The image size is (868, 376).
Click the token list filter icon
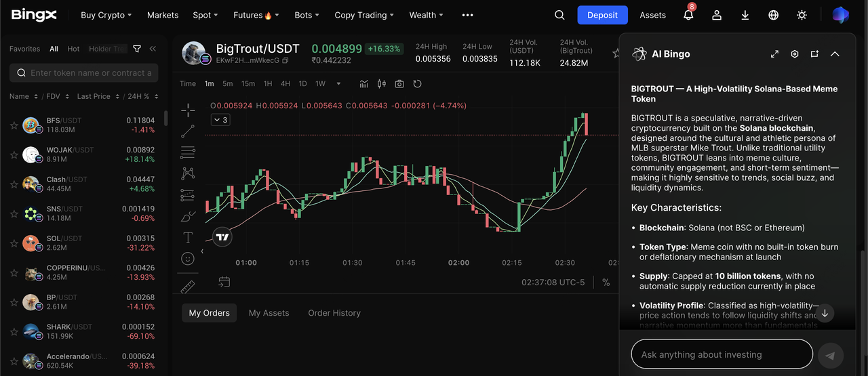click(137, 49)
